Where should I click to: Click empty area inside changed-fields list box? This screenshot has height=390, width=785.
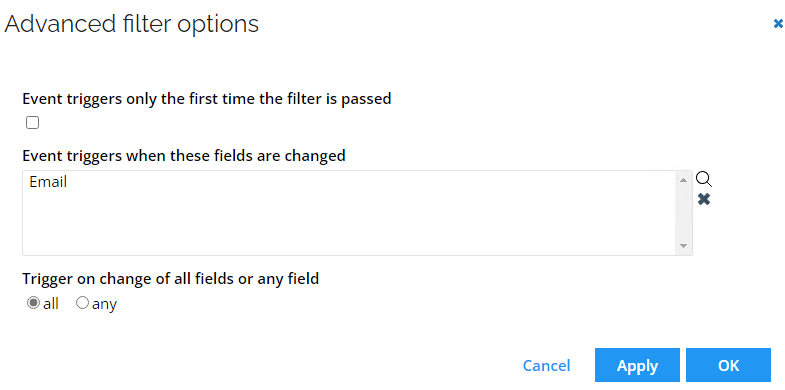(x=349, y=223)
